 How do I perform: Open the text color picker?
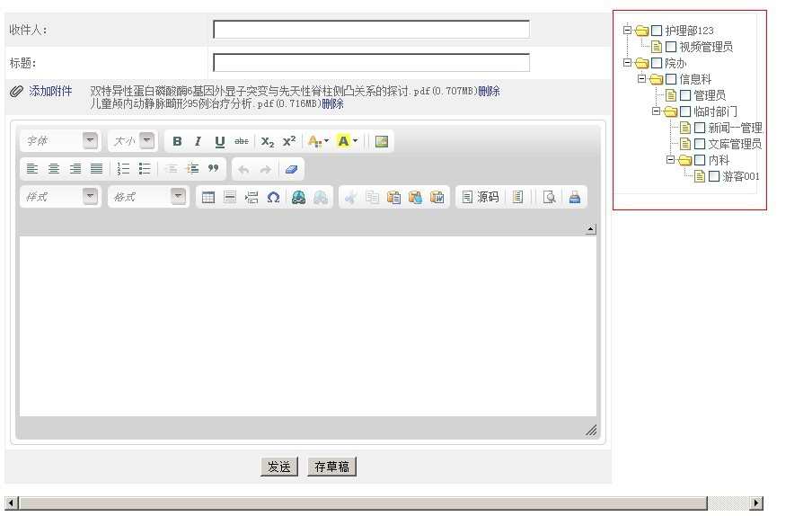[x=318, y=141]
